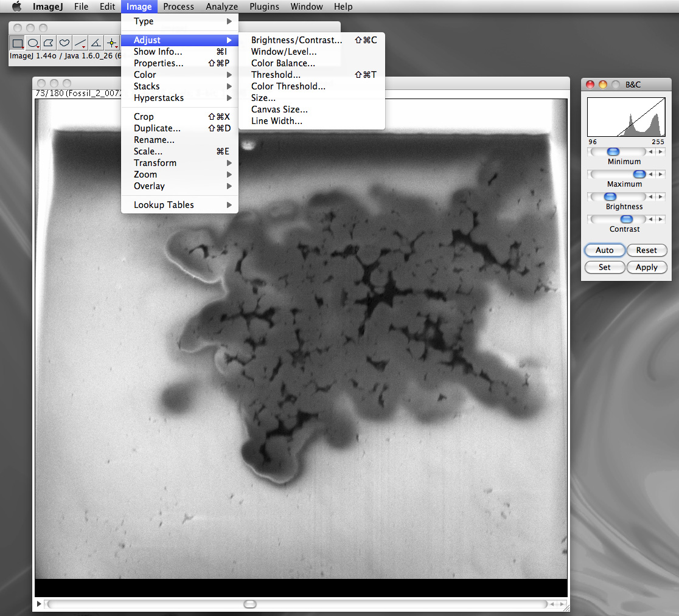
Task: Expand the Zoom submenu
Action: coord(179,175)
